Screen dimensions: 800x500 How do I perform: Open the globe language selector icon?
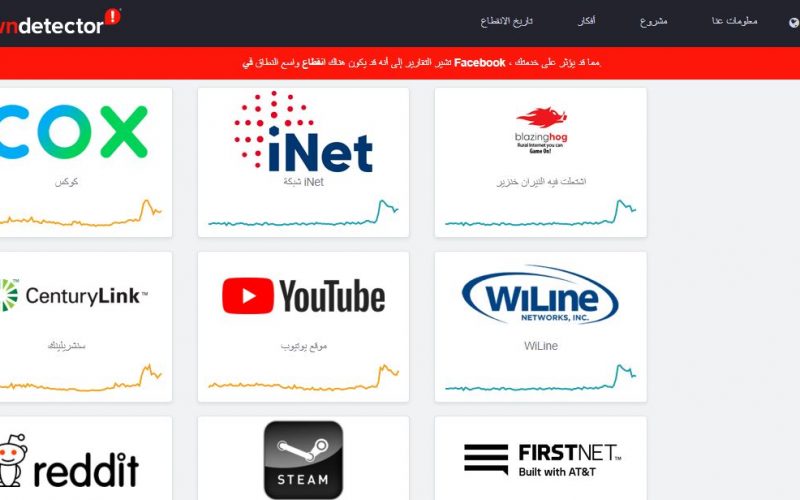pos(794,22)
